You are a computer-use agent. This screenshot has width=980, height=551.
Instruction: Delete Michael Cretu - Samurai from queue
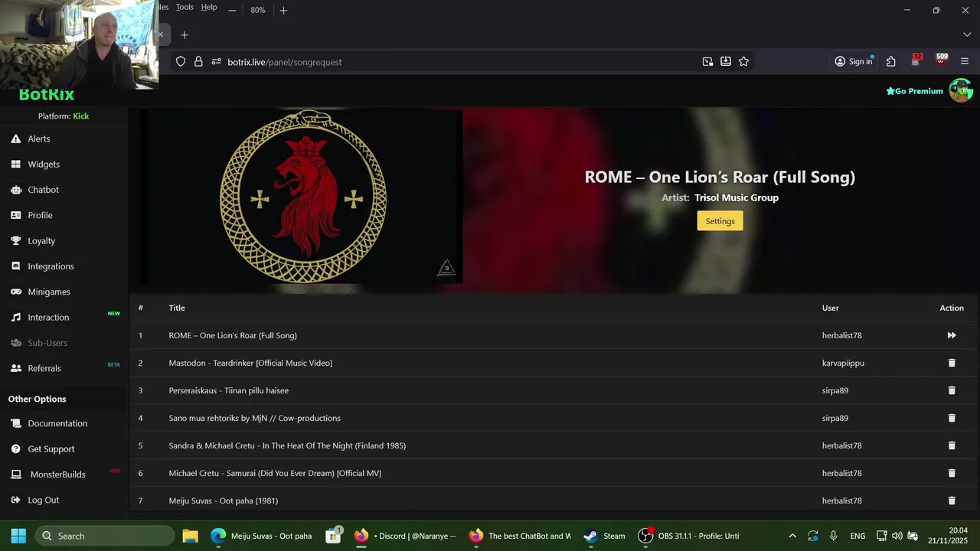(x=952, y=473)
